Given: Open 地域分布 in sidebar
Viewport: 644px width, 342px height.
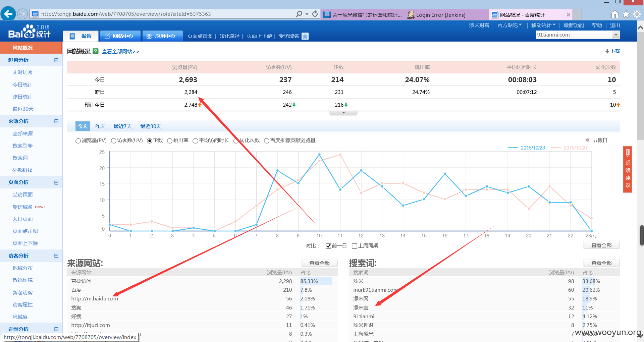Looking at the screenshot, I should pyautogui.click(x=22, y=268).
